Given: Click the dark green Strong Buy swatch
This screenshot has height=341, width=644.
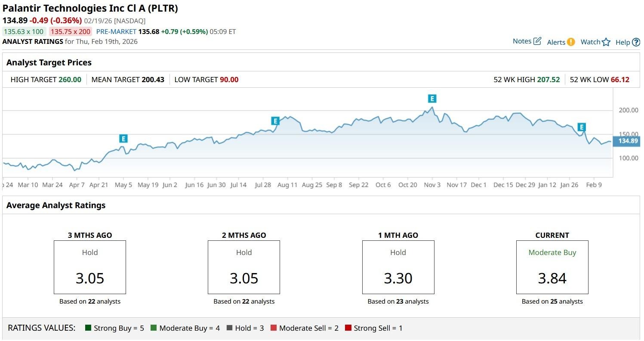Looking at the screenshot, I should [x=88, y=328].
